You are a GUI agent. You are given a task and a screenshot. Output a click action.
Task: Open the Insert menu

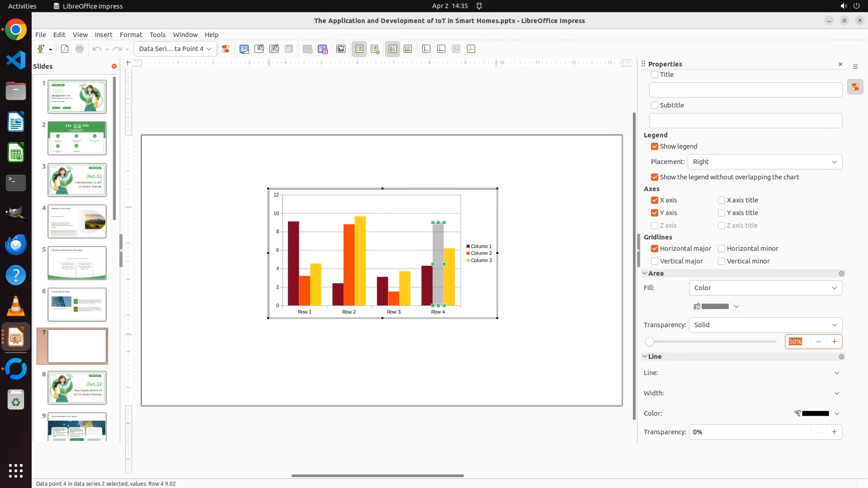104,35
